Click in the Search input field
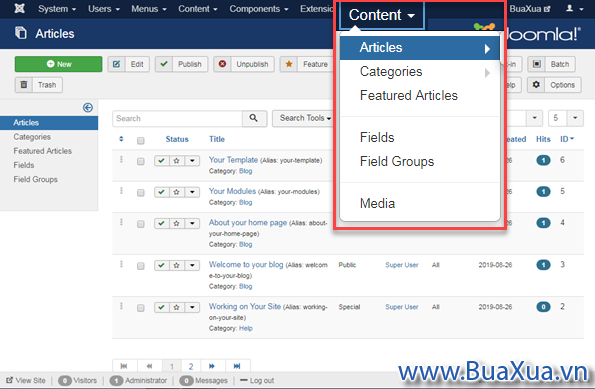Viewport: 595px width, 389px height. (177, 118)
